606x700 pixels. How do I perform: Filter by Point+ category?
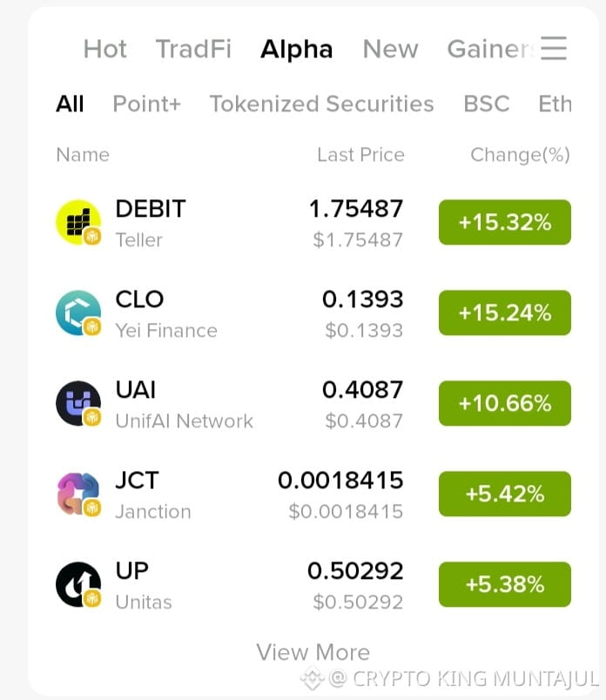click(147, 104)
